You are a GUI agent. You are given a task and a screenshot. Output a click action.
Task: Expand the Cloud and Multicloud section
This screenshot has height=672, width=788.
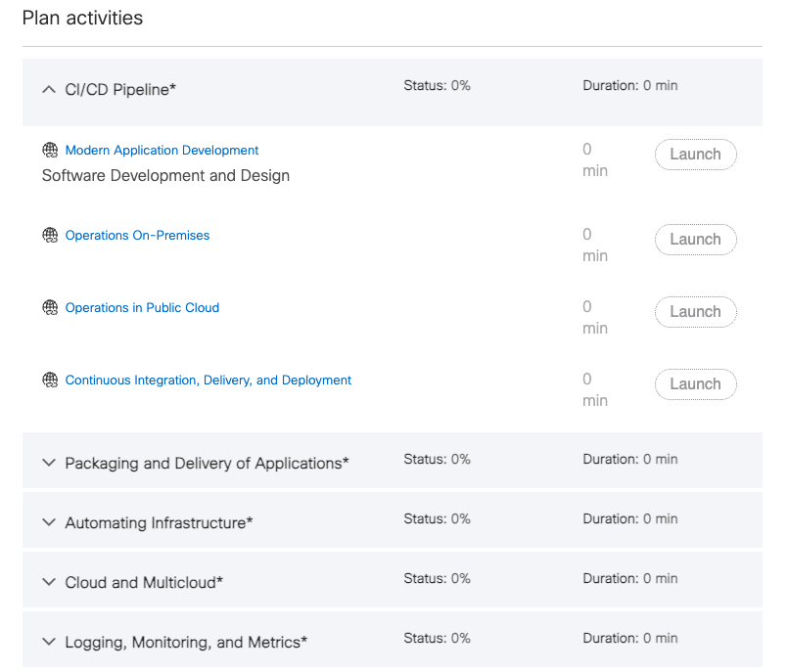pos(48,579)
